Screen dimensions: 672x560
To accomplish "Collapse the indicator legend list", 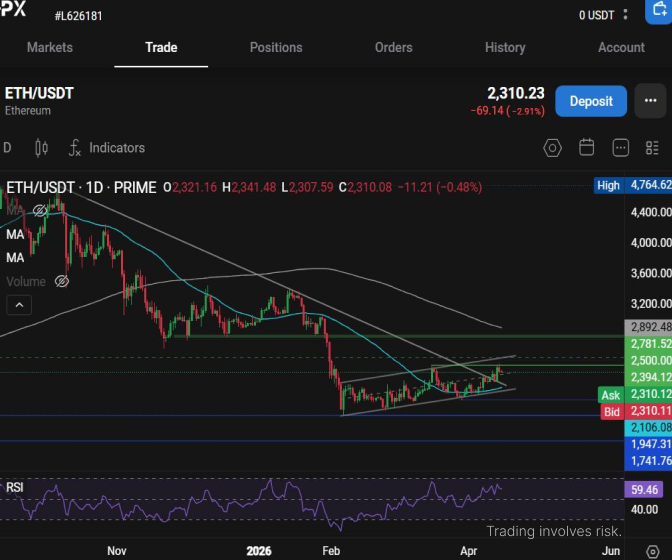I will (x=19, y=305).
